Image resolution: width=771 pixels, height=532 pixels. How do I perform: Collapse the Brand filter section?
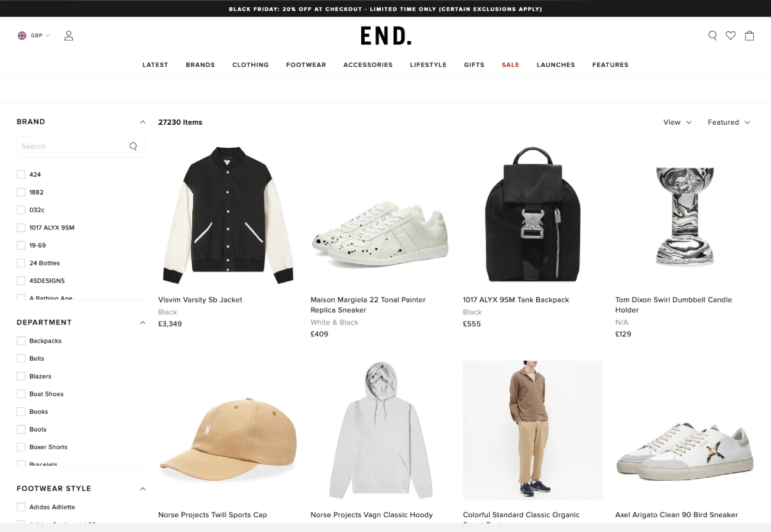(142, 122)
